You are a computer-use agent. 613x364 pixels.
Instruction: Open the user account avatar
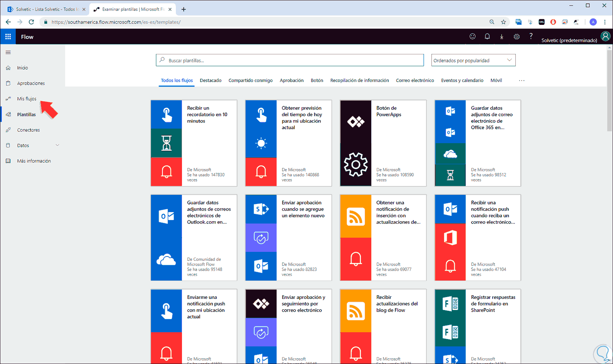click(605, 36)
